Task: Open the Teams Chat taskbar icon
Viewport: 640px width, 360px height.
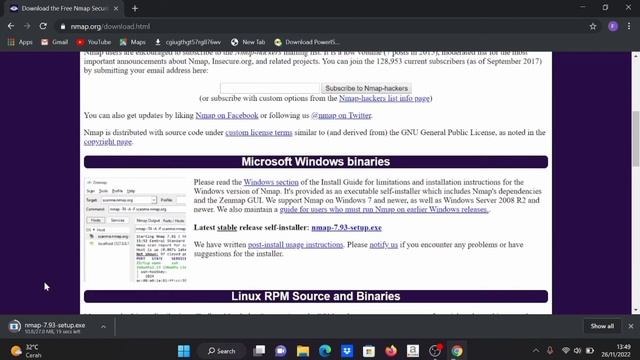Action: (x=281, y=351)
